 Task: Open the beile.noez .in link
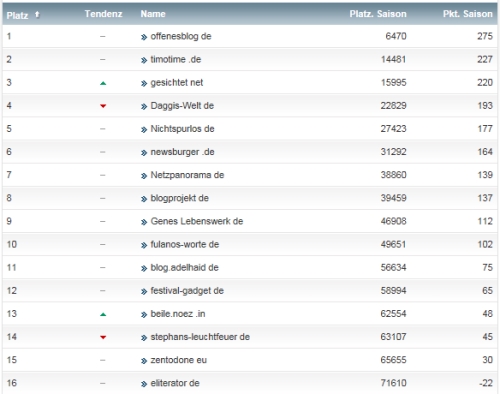pyautogui.click(x=178, y=314)
